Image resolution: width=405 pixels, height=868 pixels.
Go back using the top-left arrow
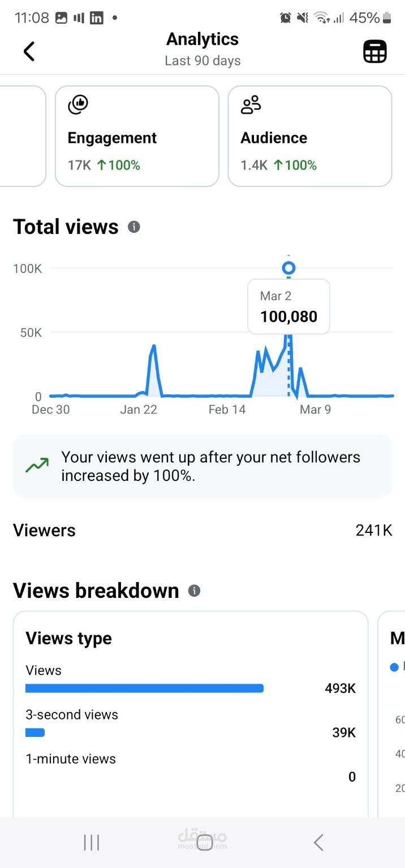29,51
